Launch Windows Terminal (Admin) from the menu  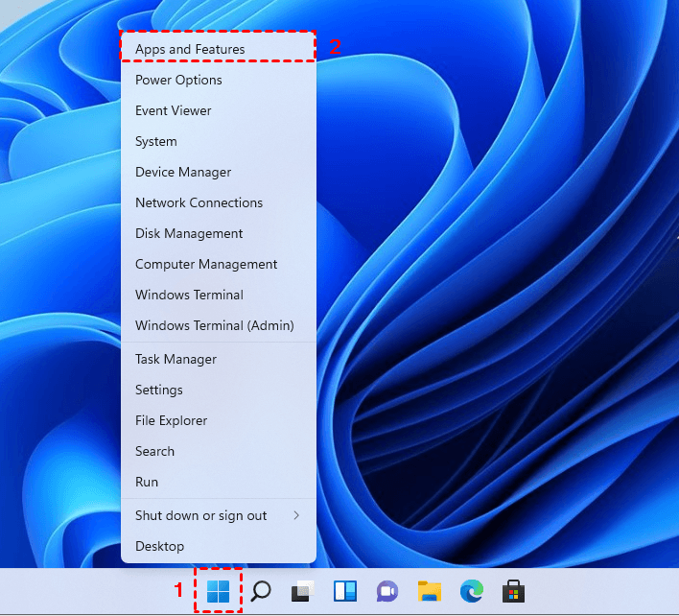click(x=214, y=325)
